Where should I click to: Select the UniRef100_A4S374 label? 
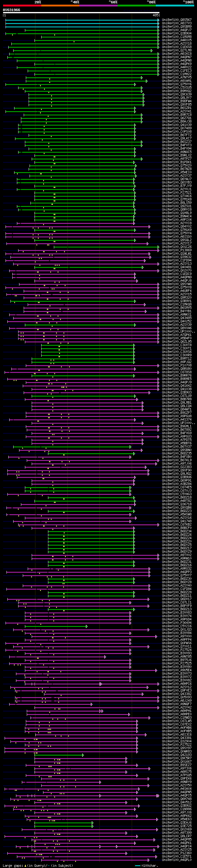point(177,420)
